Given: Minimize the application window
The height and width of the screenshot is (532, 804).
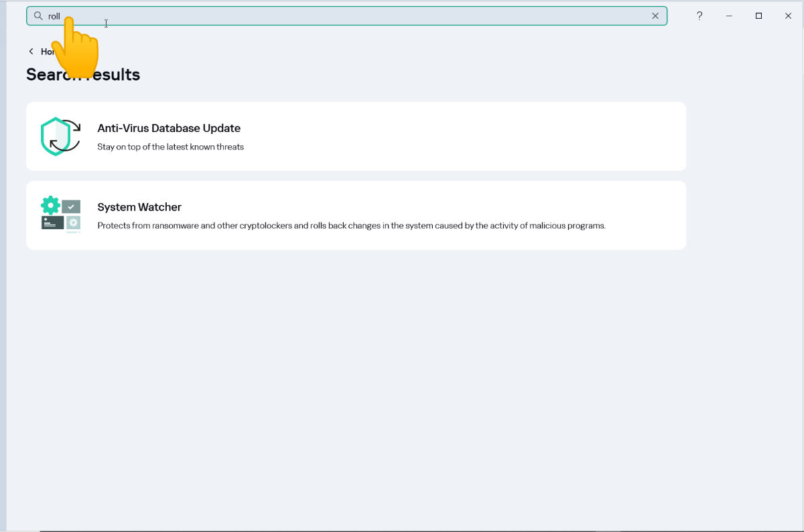Looking at the screenshot, I should (729, 16).
